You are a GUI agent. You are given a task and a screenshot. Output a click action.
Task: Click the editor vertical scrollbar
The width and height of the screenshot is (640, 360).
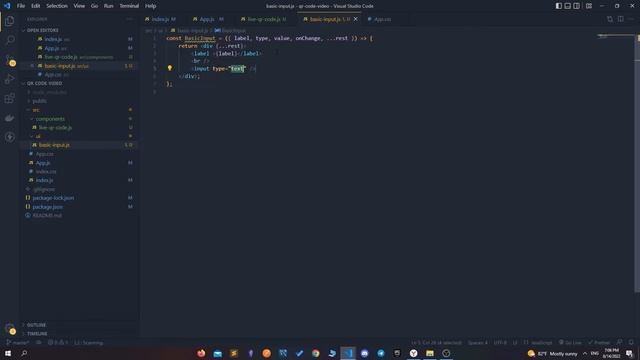[x=637, y=163]
